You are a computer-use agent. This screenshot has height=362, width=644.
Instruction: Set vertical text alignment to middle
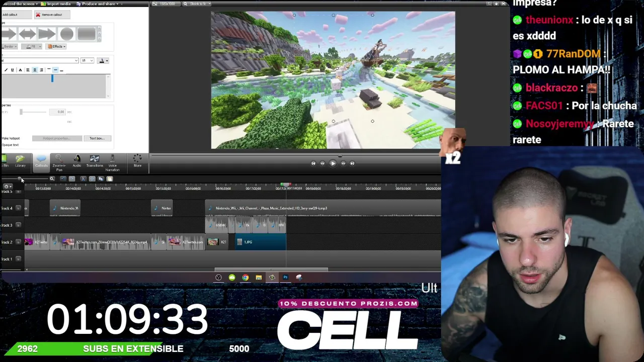pyautogui.click(x=55, y=70)
